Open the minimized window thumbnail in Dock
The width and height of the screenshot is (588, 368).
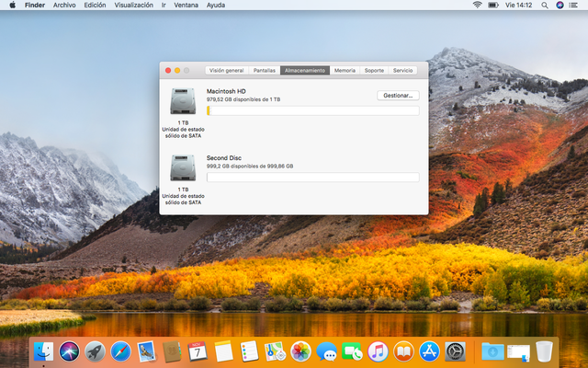tap(518, 353)
